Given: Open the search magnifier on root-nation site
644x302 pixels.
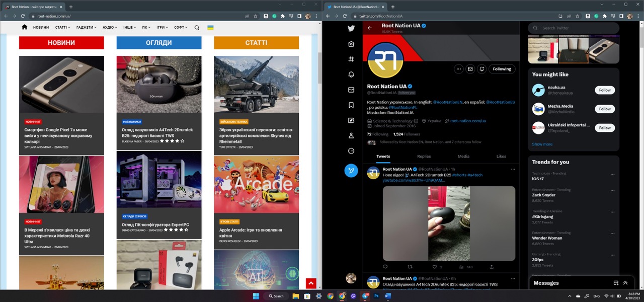Looking at the screenshot, I should pos(197,28).
